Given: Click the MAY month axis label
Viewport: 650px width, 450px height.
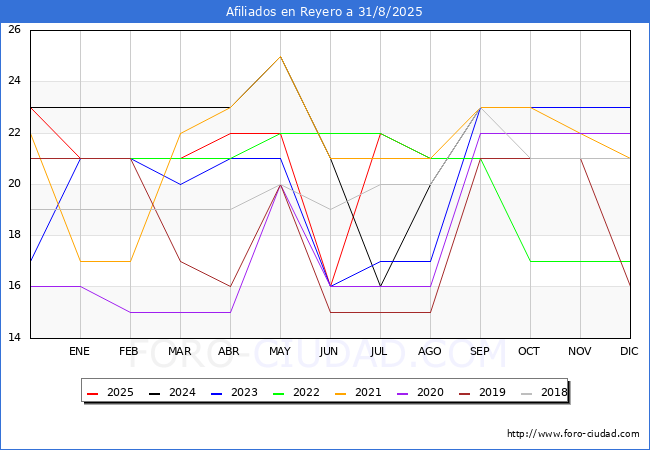Looking at the screenshot, I should (280, 352).
